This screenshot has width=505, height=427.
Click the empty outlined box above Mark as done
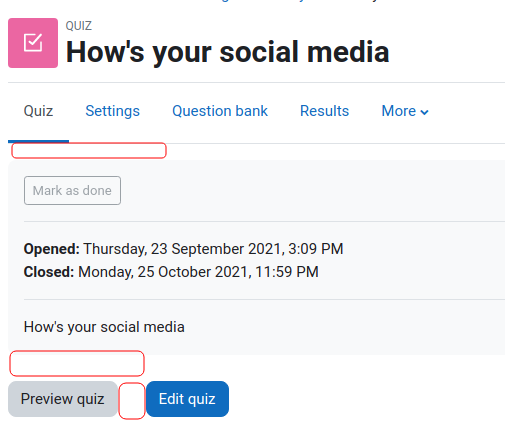point(89,150)
